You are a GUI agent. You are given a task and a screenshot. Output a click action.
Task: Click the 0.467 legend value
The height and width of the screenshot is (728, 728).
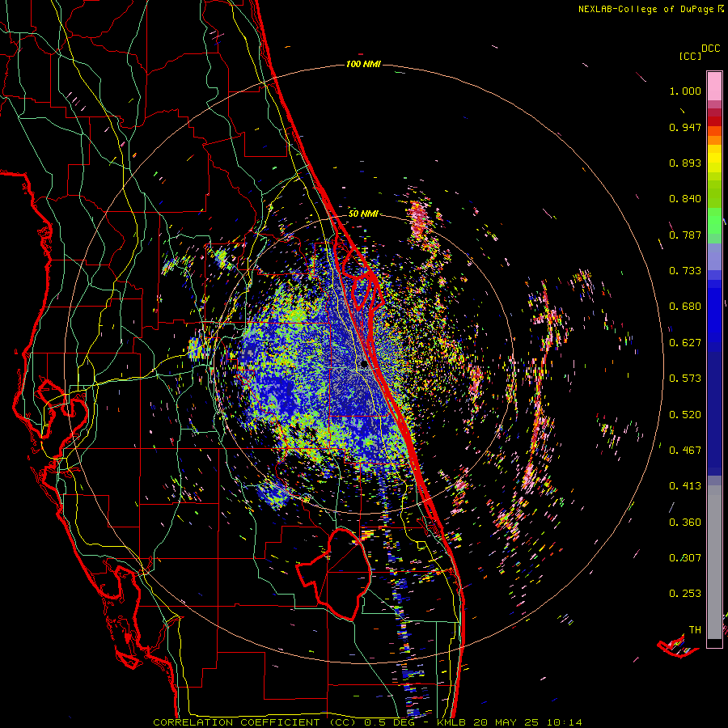click(685, 451)
